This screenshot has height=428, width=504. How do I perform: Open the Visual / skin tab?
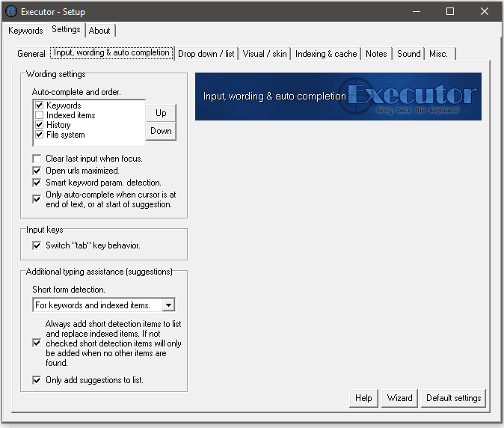point(265,54)
